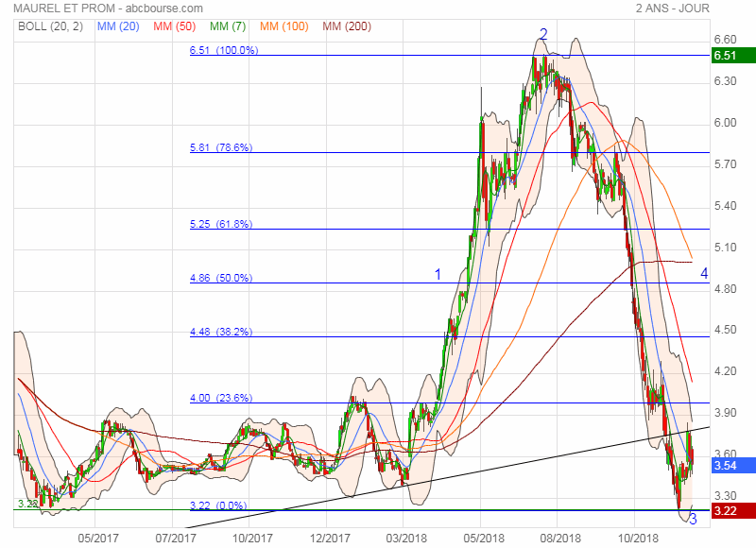Viewport: 756px width, 548px height.
Task: Click the 4.86 (50.0%) Fibonacci label
Action: 221,278
